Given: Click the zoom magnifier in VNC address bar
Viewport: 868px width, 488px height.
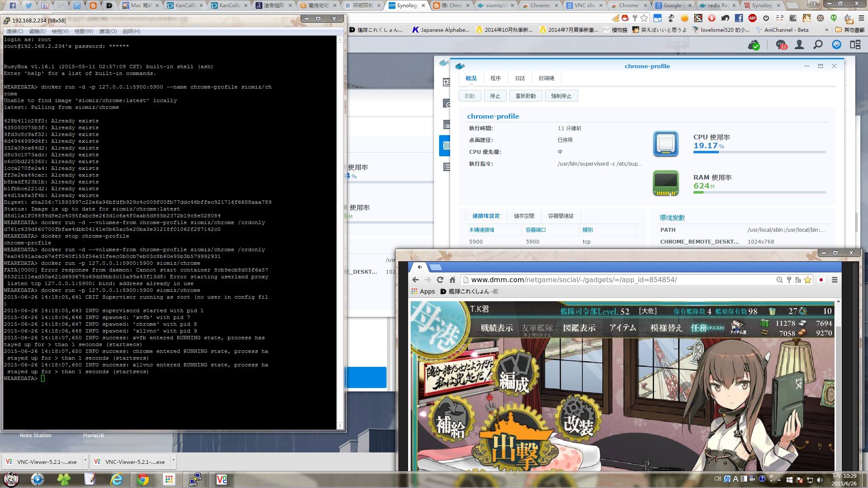Looking at the screenshot, I should tap(779, 280).
